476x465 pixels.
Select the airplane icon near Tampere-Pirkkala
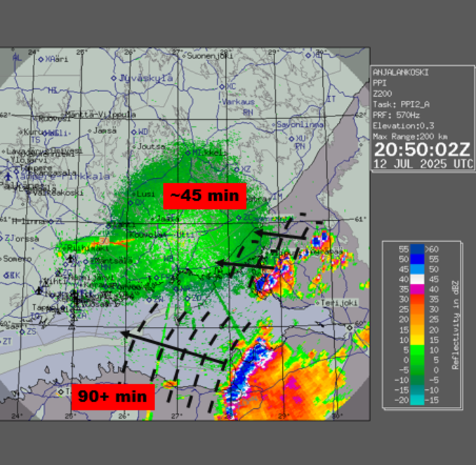point(8,176)
